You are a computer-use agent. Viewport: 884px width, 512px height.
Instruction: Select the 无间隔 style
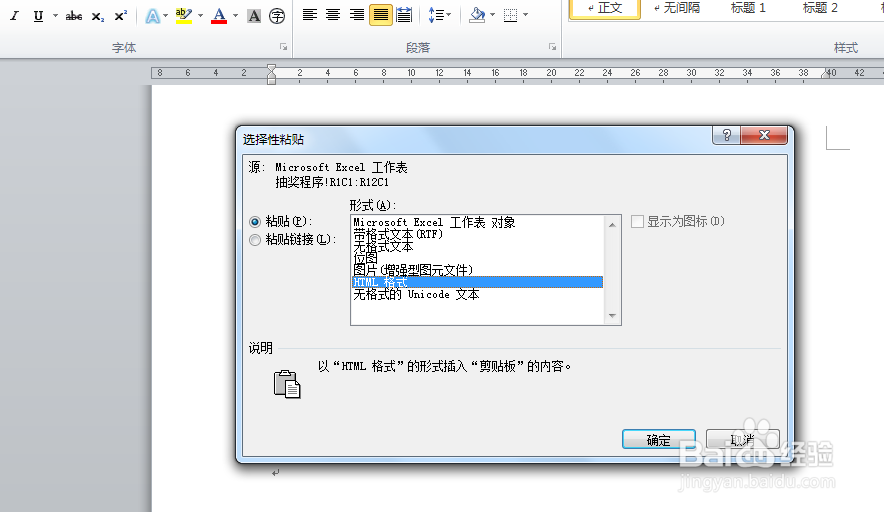(x=677, y=8)
